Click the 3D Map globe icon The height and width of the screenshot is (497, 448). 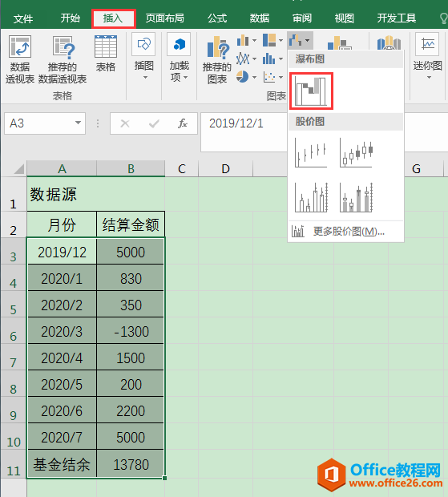pyautogui.click(x=389, y=43)
